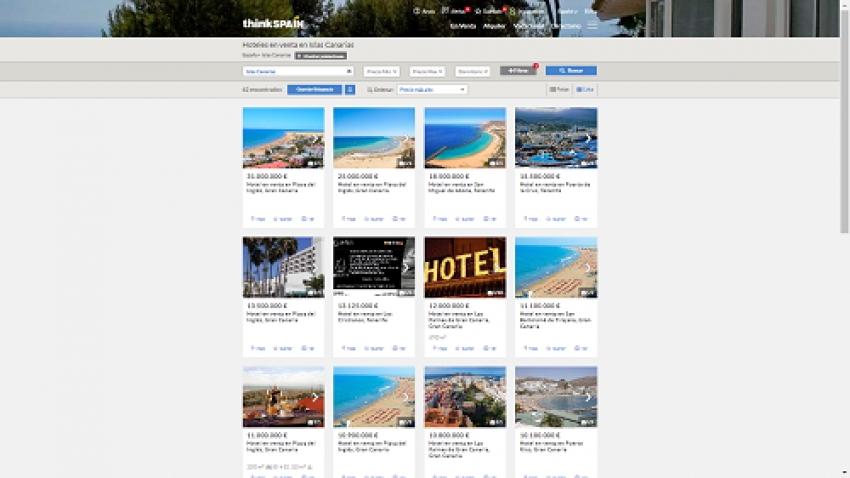Follow the España breadcrumb link

(x=249, y=55)
